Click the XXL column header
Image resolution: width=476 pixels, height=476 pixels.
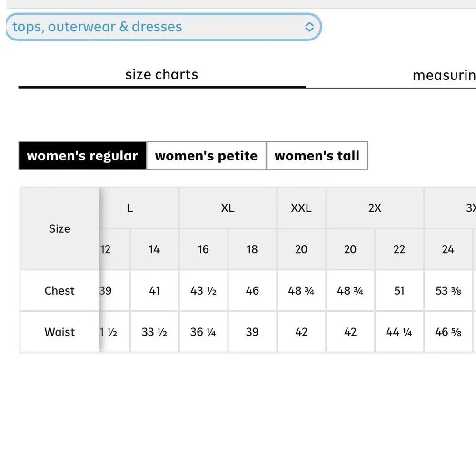click(x=301, y=208)
